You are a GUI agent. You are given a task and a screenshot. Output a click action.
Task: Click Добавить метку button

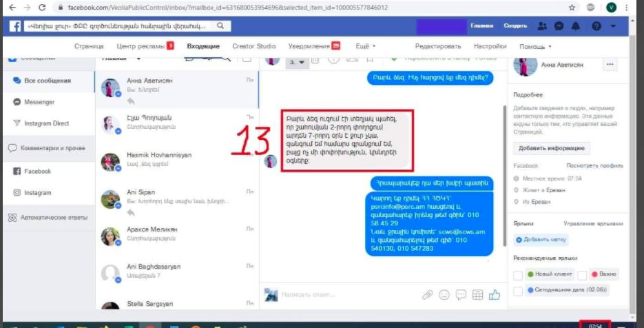[541, 239]
